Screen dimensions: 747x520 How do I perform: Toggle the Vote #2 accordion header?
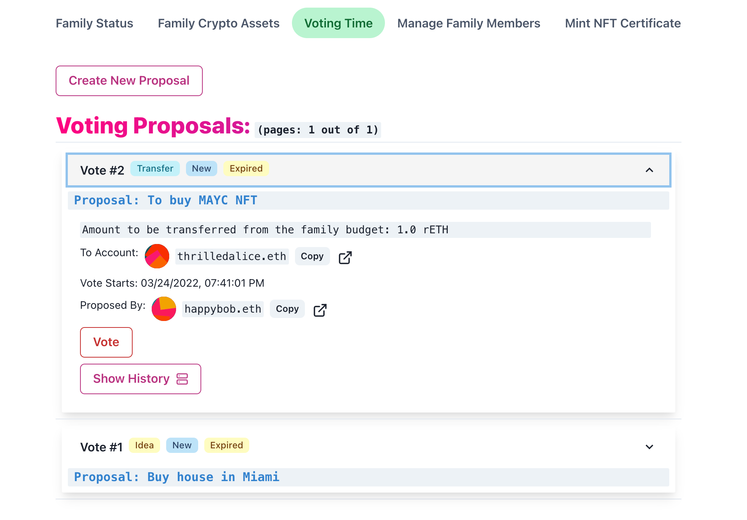pos(368,170)
